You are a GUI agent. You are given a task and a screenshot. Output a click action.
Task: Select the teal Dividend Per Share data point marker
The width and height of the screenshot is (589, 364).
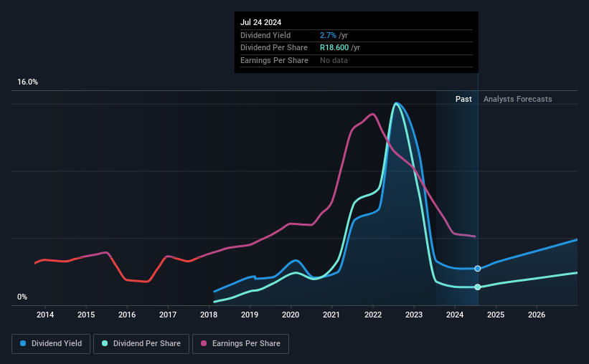pos(477,287)
